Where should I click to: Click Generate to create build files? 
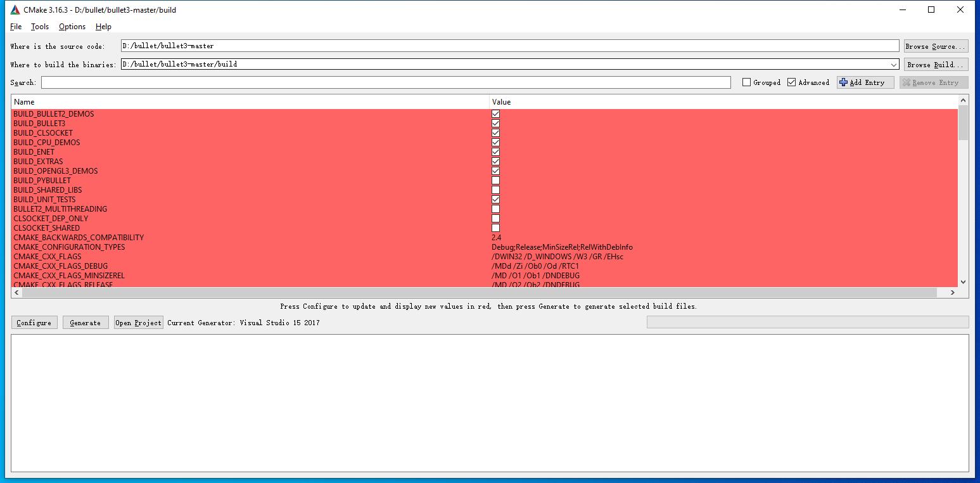85,322
